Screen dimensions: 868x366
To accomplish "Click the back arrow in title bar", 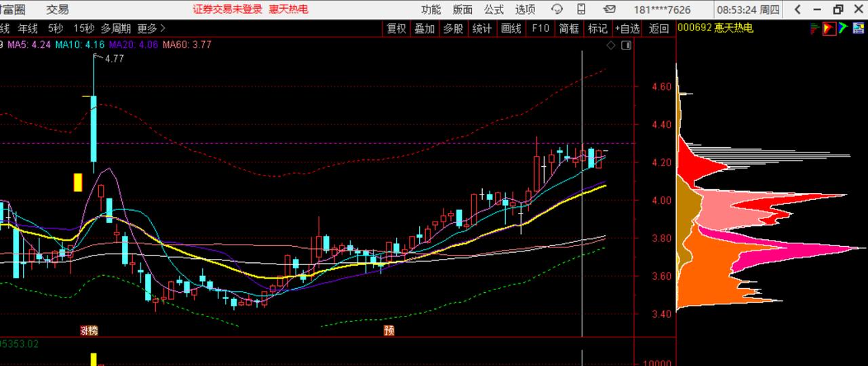I will click(798, 9).
